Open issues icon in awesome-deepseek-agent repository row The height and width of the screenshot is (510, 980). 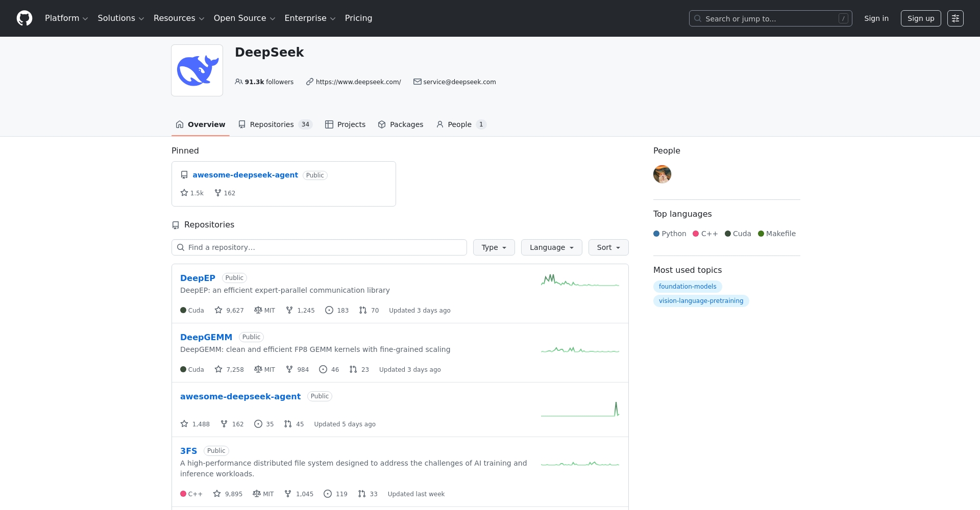pyautogui.click(x=258, y=424)
